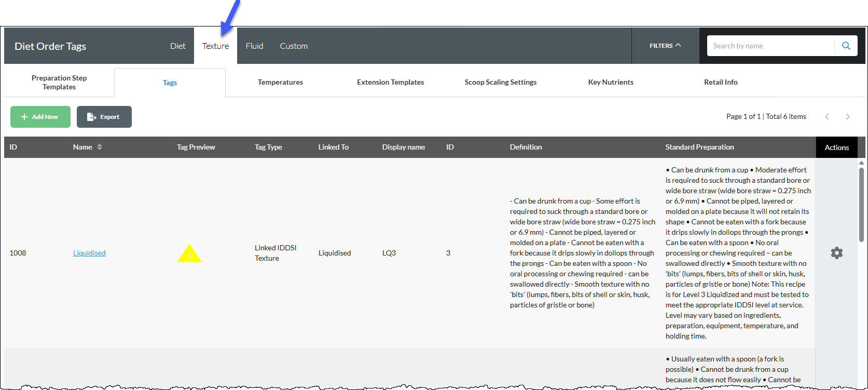Click the Page 1 of 1 total text
The width and height of the screenshot is (868, 390).
pos(766,116)
